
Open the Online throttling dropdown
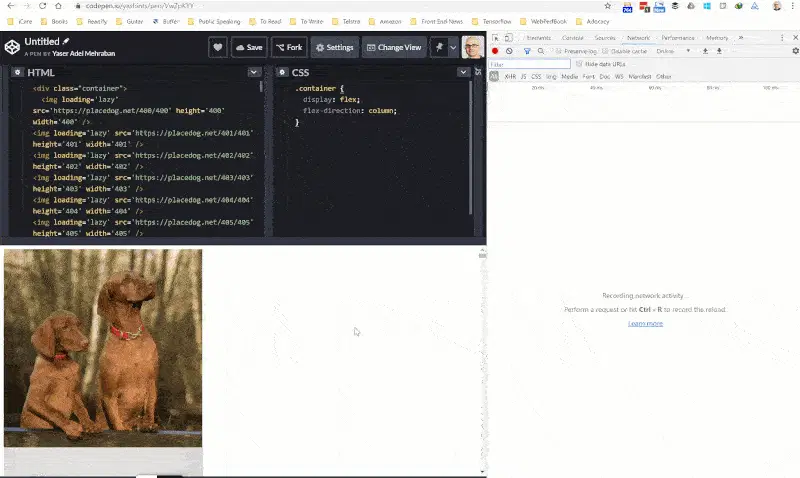tap(673, 51)
